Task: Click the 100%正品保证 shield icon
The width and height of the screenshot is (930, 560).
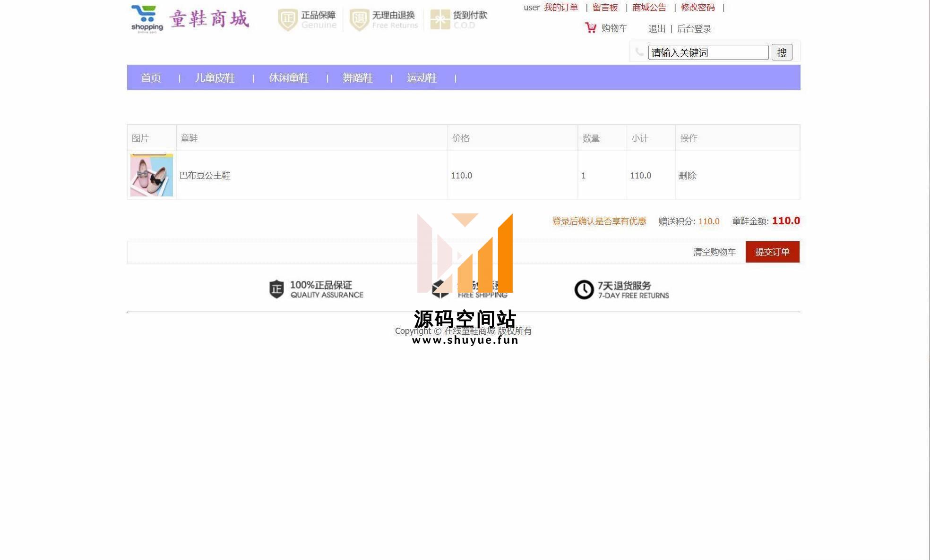Action: tap(276, 289)
